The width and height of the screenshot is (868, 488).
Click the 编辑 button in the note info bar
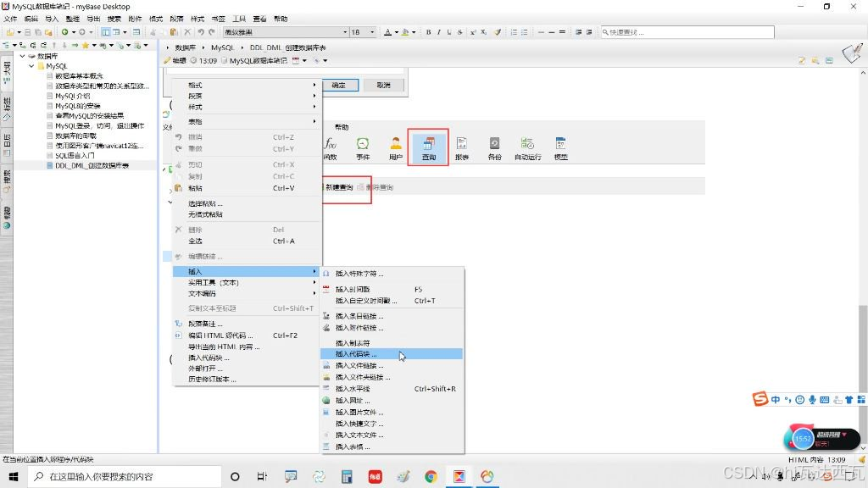coord(175,60)
